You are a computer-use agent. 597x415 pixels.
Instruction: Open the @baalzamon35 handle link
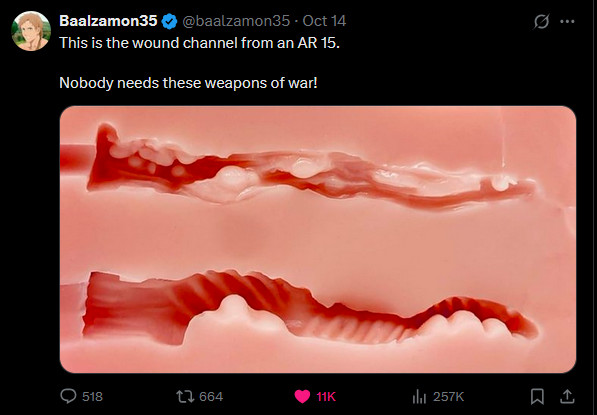236,21
